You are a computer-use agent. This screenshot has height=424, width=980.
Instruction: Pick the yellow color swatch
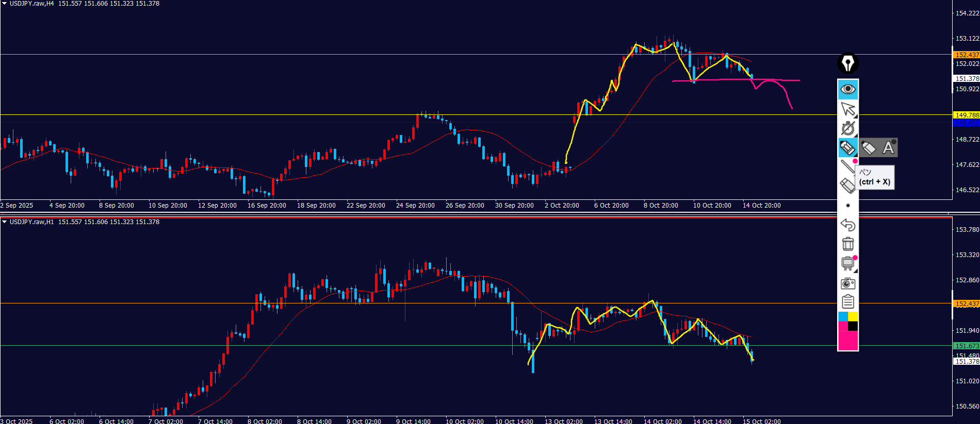pos(853,316)
